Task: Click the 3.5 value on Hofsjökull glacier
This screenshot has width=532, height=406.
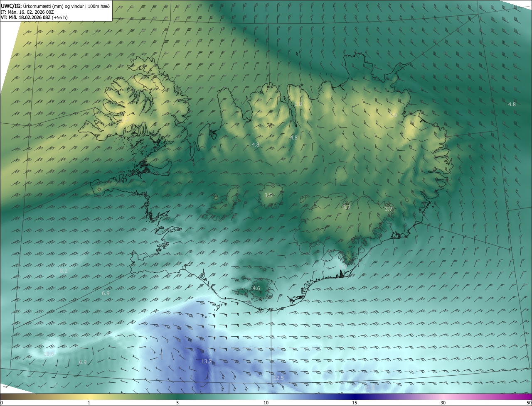Action: click(x=268, y=195)
